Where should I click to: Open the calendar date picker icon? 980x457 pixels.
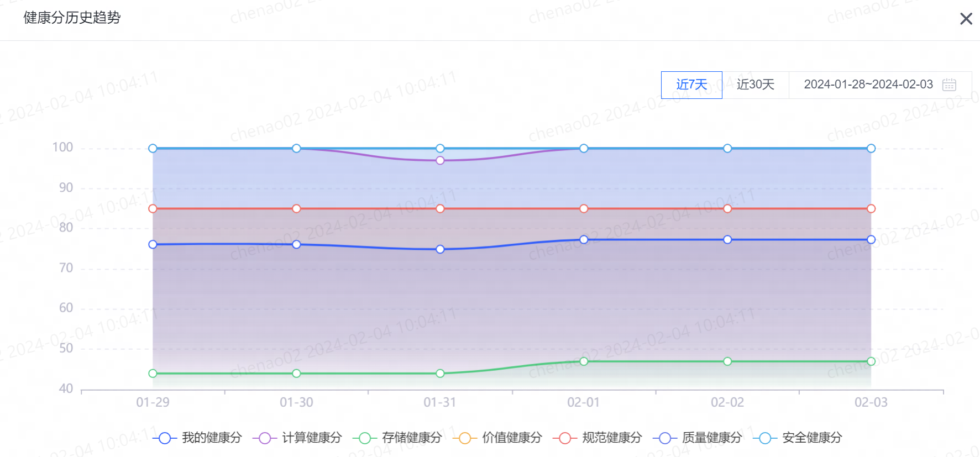coord(949,85)
